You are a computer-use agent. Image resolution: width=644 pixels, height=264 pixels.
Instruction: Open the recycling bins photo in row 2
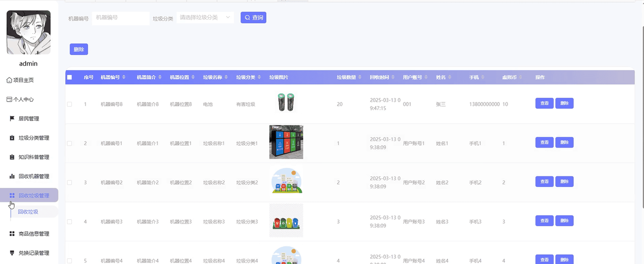click(x=286, y=142)
